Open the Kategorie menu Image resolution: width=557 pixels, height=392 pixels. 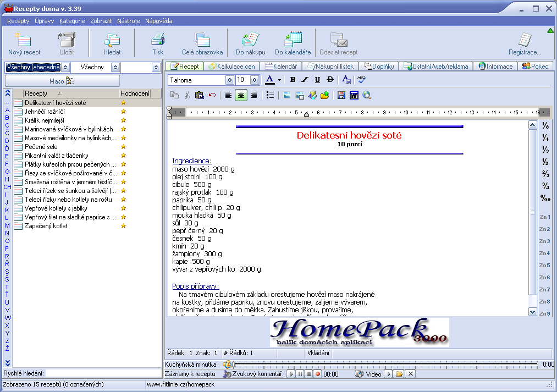[x=72, y=21]
